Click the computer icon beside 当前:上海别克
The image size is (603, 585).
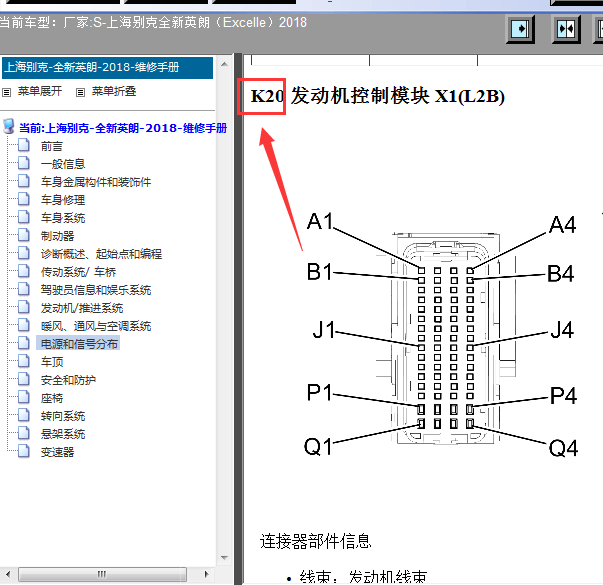click(x=9, y=127)
